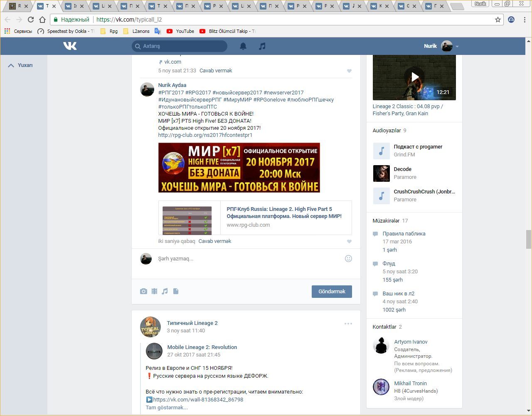Open the rpg-club.org contest link
The image size is (532, 416).
[x=205, y=135]
